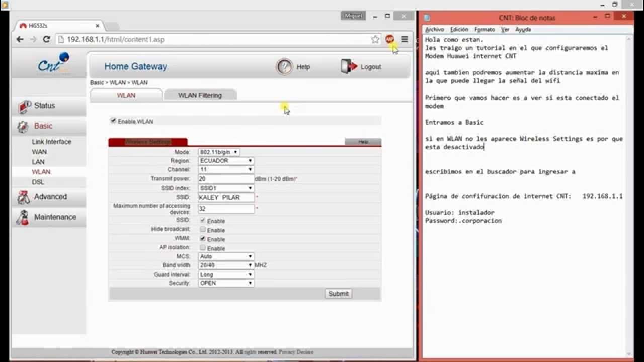
Task: Open the Mode 802.11b/g/n dropdown
Action: point(219,152)
